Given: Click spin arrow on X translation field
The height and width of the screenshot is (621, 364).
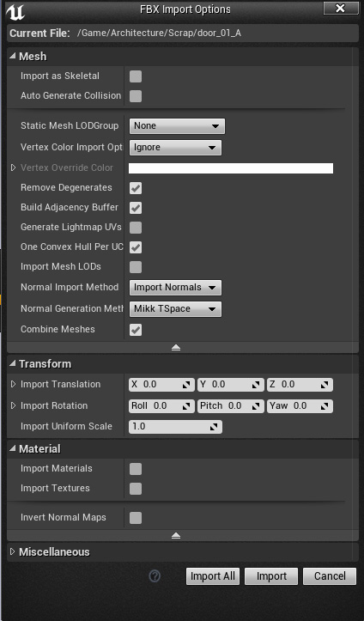Looking at the screenshot, I should coord(187,385).
